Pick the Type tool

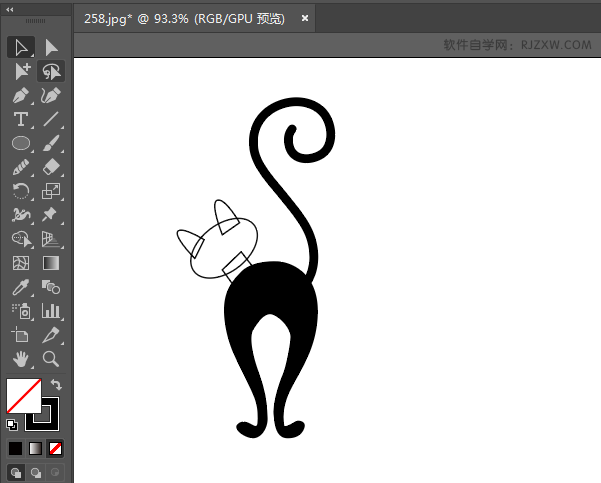point(21,119)
